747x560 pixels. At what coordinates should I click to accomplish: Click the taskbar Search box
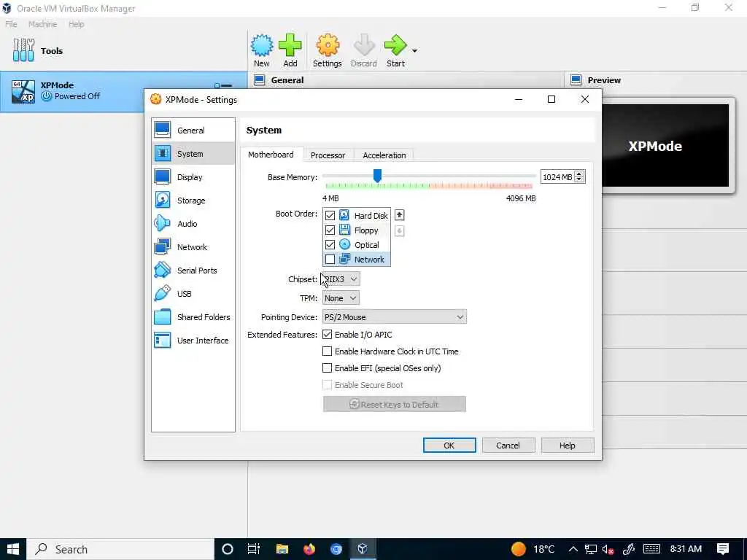pyautogui.click(x=120, y=549)
